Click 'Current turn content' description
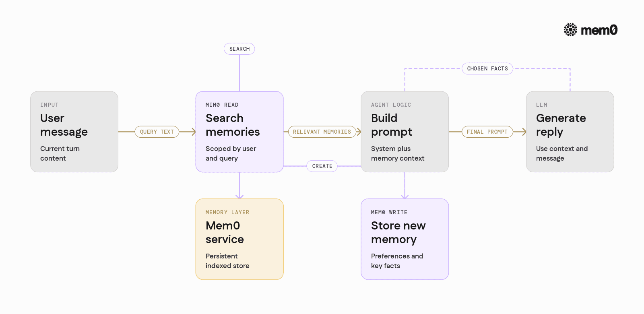The height and width of the screenshot is (314, 644). point(60,153)
